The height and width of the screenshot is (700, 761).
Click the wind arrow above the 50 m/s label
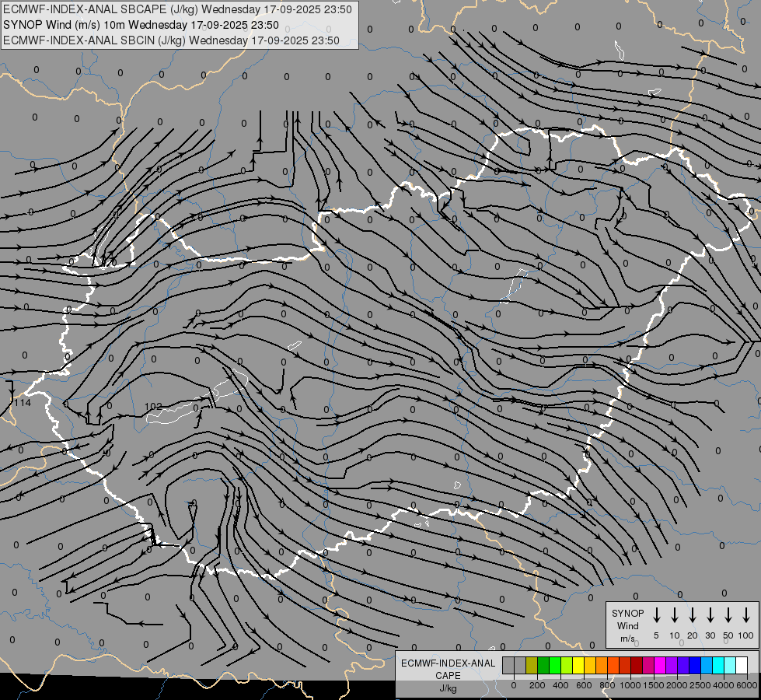[728, 615]
